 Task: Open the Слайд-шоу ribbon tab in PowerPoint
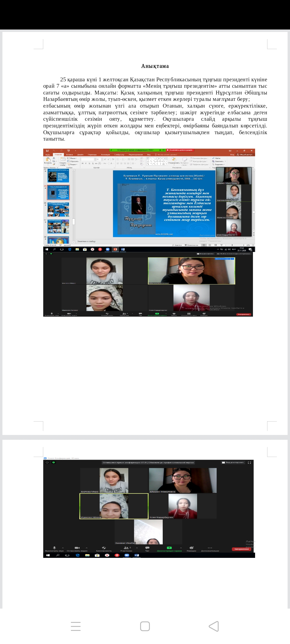tap(119, 155)
